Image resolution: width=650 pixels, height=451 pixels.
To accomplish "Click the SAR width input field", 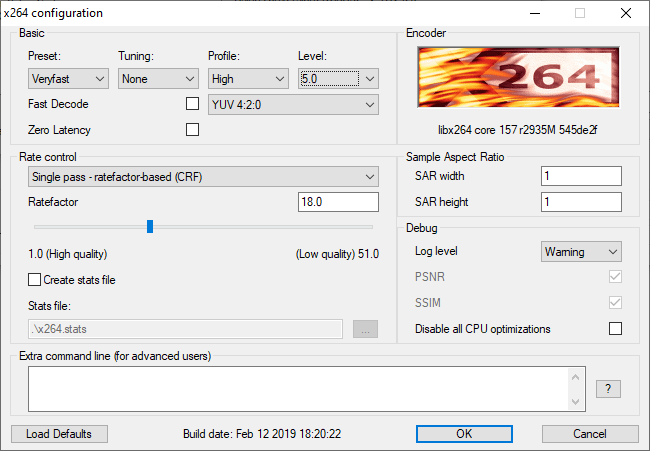I will pyautogui.click(x=581, y=176).
